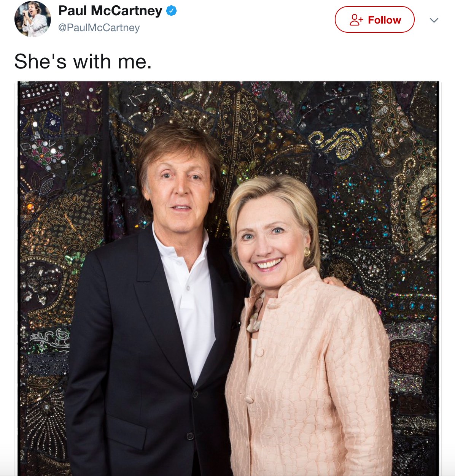Click the blue verified checkmark badge

pos(172,11)
